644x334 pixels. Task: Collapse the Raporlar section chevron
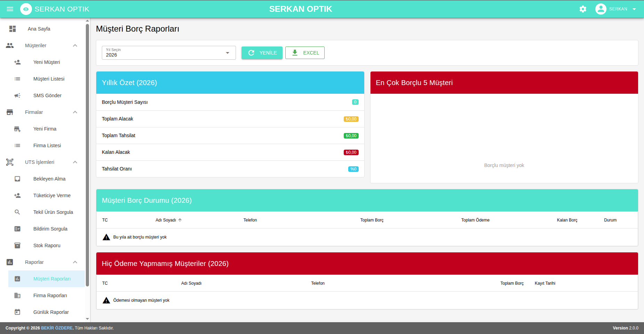75,262
